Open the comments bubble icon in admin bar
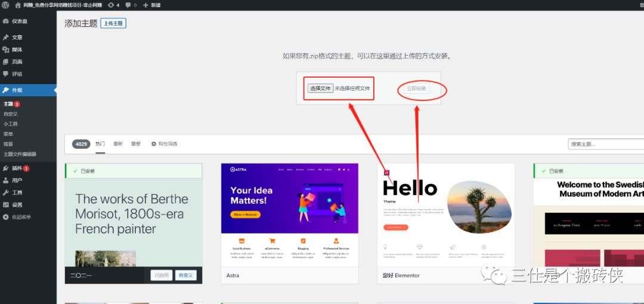Screen dimensions: 644x304 click(129, 5)
